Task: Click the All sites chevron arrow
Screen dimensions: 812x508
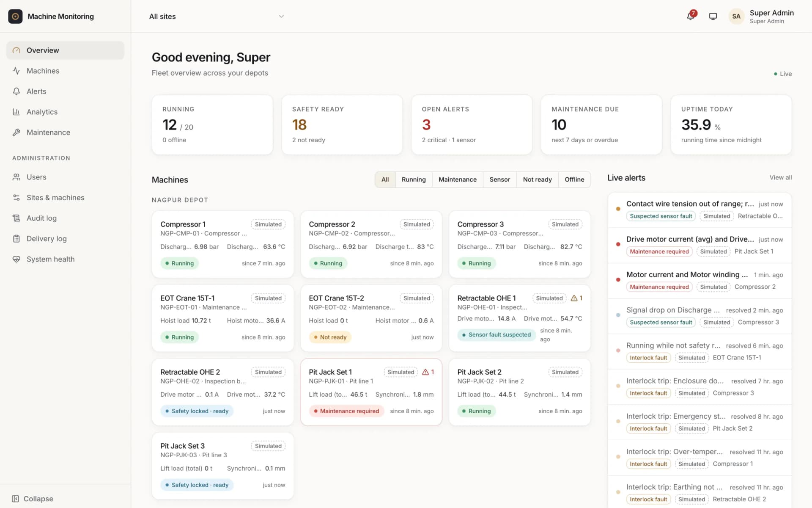Action: click(281, 17)
